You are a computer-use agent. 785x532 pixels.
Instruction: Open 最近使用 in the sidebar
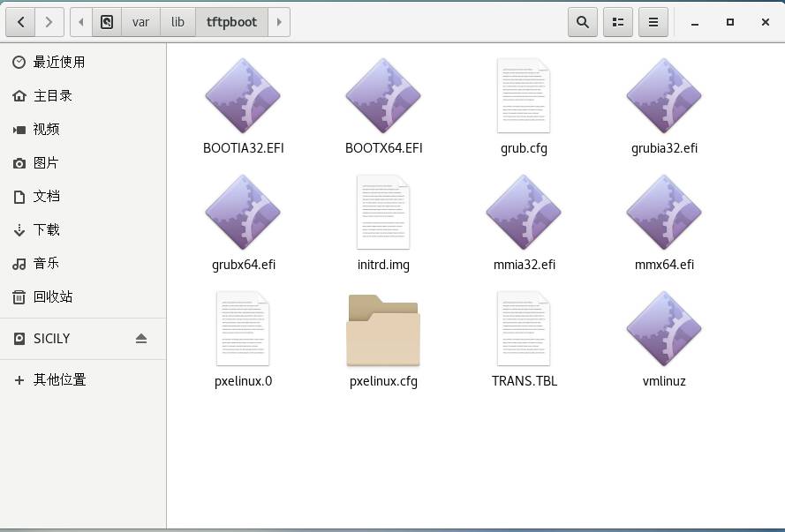click(x=59, y=62)
